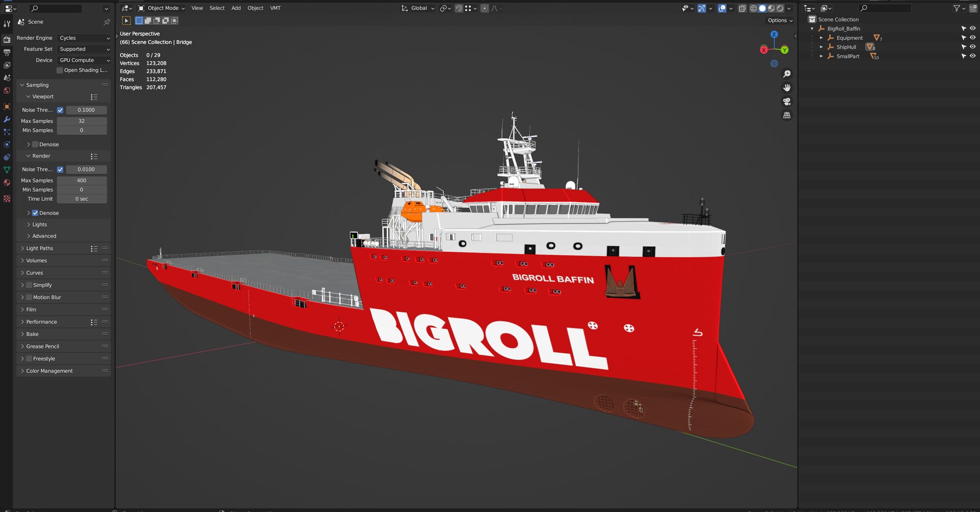Open the Material properties tab

(x=7, y=183)
